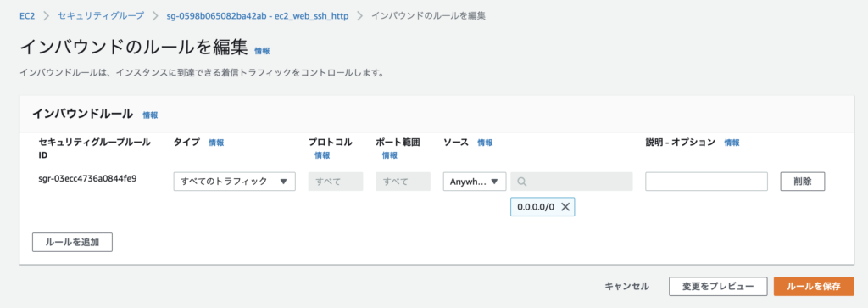Expand the Anywhere source dropdown
Image resolution: width=868 pixels, height=308 pixels.
coord(475,182)
